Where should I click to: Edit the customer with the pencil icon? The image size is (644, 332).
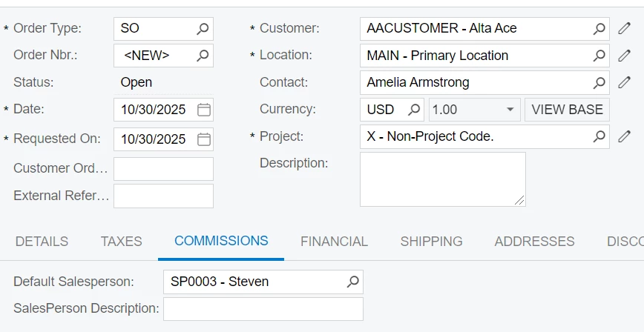tap(624, 29)
